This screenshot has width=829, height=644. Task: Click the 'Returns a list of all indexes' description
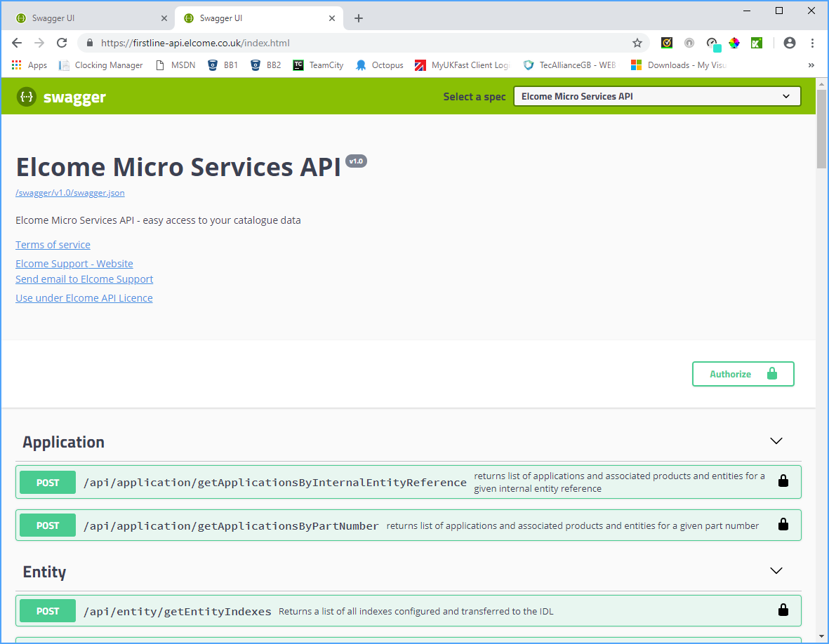point(416,611)
